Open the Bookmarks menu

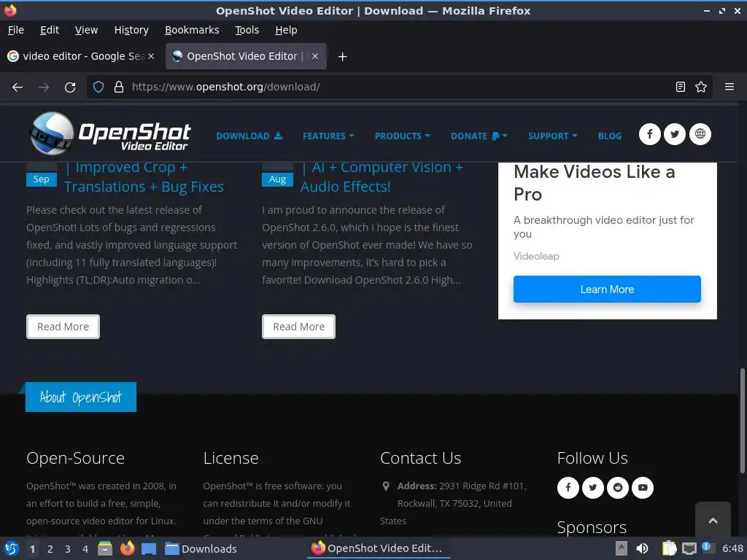click(x=192, y=30)
